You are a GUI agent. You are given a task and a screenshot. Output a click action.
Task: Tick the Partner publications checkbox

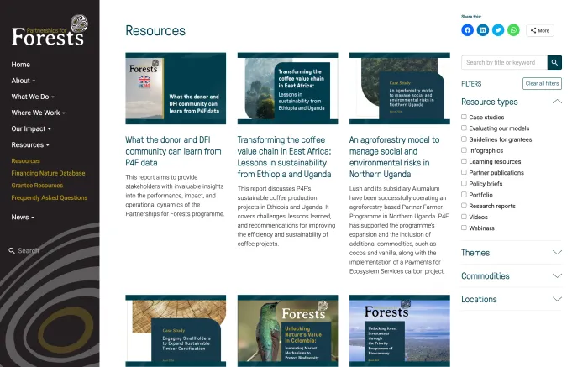464,172
